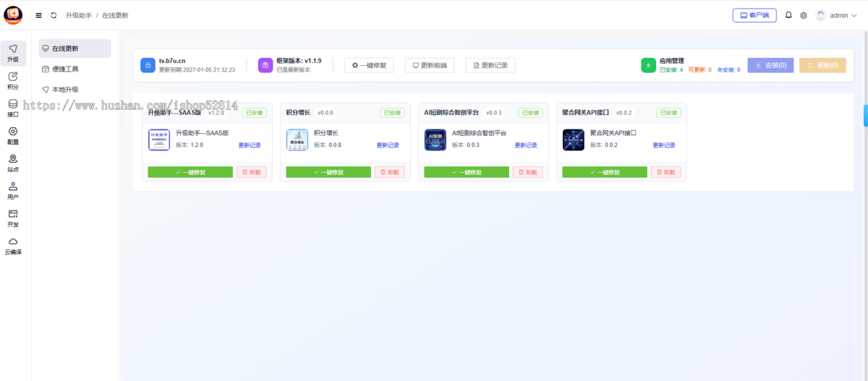The width and height of the screenshot is (868, 381).
Task: Click 一键修复 on the 聚合网关API接口 card
Action: coord(605,172)
